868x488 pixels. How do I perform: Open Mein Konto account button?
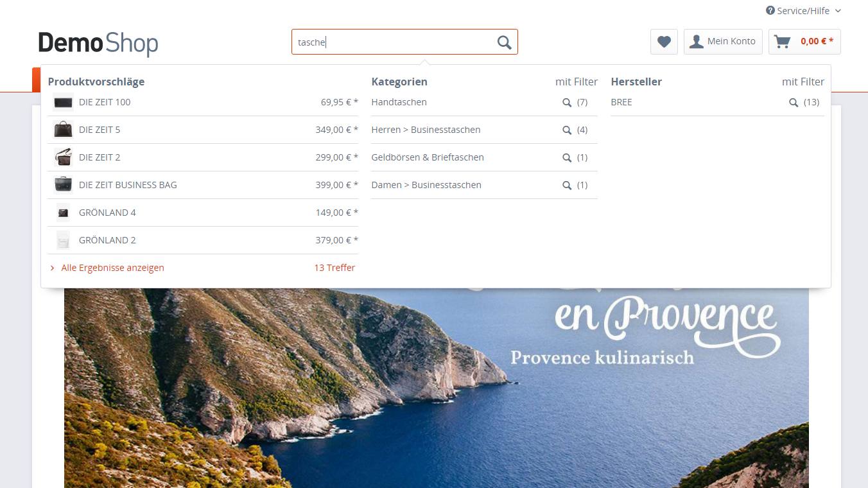[723, 42]
